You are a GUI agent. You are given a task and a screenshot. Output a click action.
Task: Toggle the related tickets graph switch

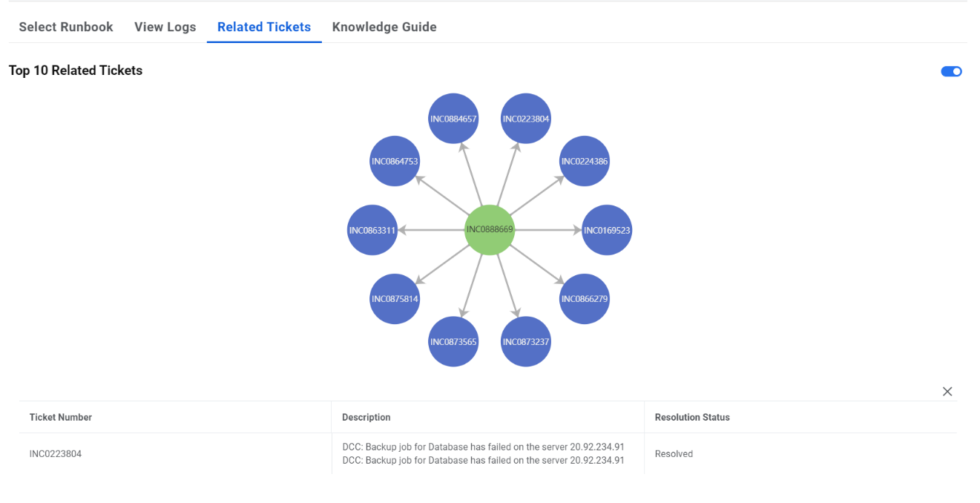pyautogui.click(x=951, y=71)
